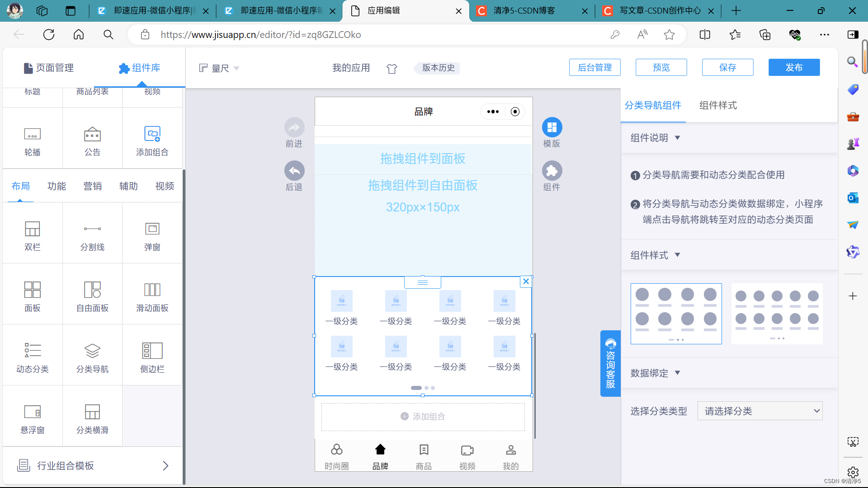The height and width of the screenshot is (488, 868).
Task: Click the 保存 save button
Action: [727, 67]
